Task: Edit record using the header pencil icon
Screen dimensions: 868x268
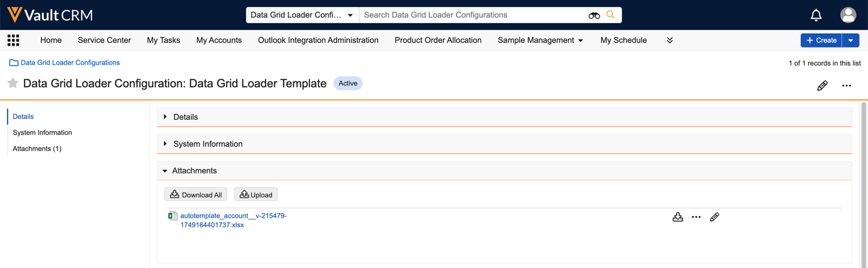Action: (x=822, y=86)
